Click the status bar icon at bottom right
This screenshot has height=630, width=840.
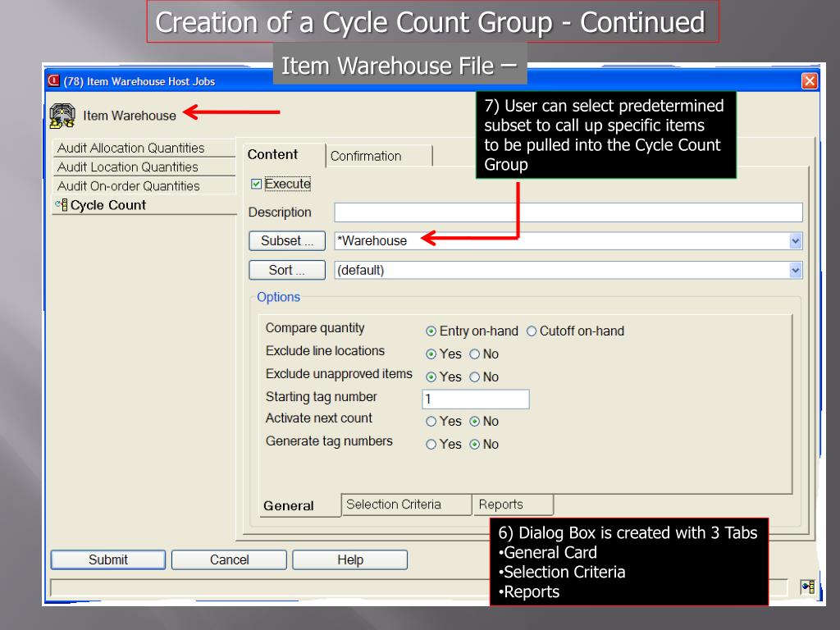(x=808, y=587)
